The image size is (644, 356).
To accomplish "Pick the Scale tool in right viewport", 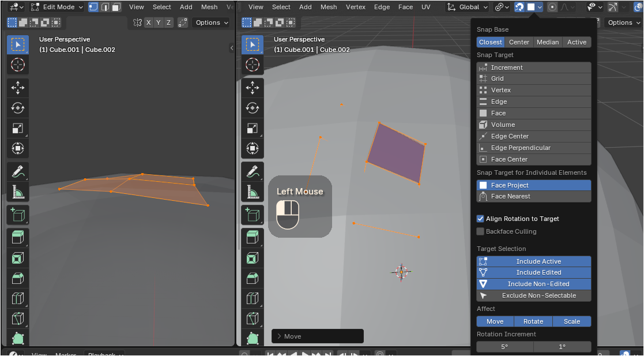I will point(252,128).
